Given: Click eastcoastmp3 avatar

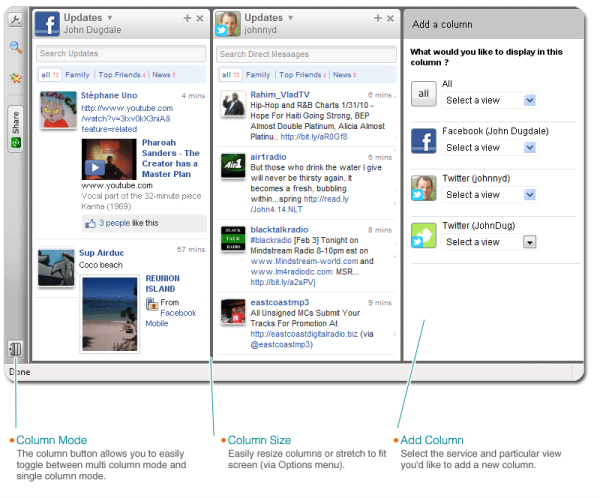Looking at the screenshot, I should pos(233,311).
